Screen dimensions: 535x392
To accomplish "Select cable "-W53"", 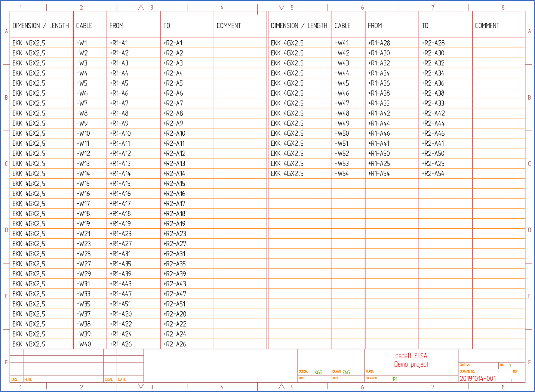I will (342, 164).
